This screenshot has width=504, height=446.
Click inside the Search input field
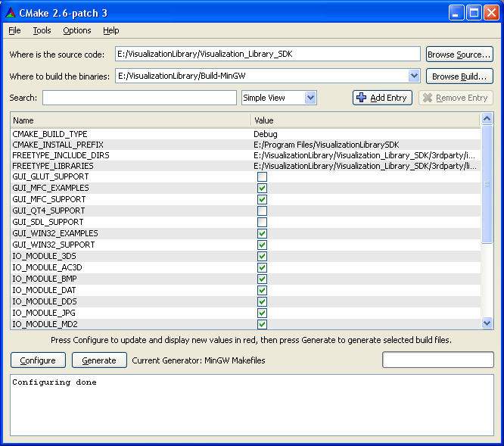point(139,98)
